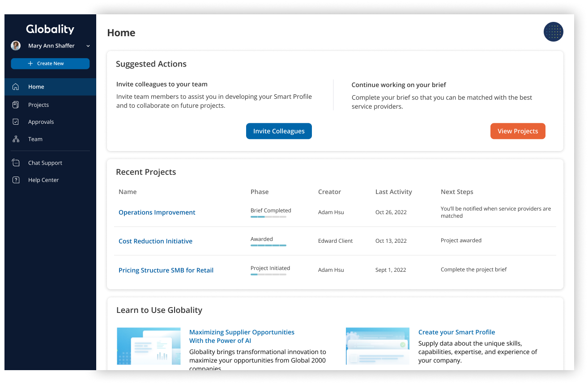Click the Learn to Use Globality heading

tap(159, 310)
